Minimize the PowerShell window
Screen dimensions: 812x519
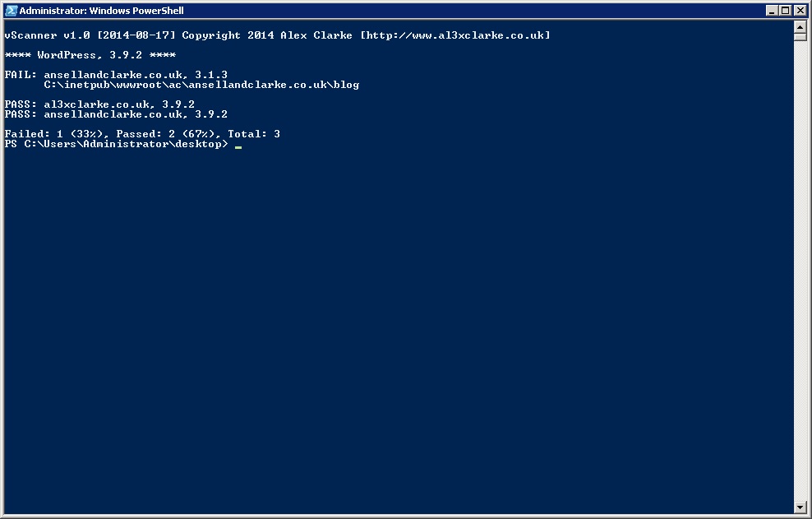coord(772,11)
